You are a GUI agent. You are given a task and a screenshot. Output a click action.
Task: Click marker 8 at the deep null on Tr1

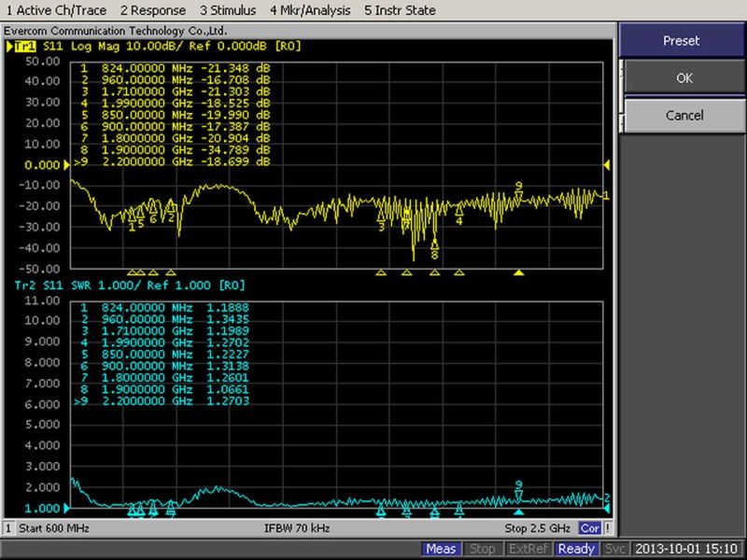coord(434,249)
